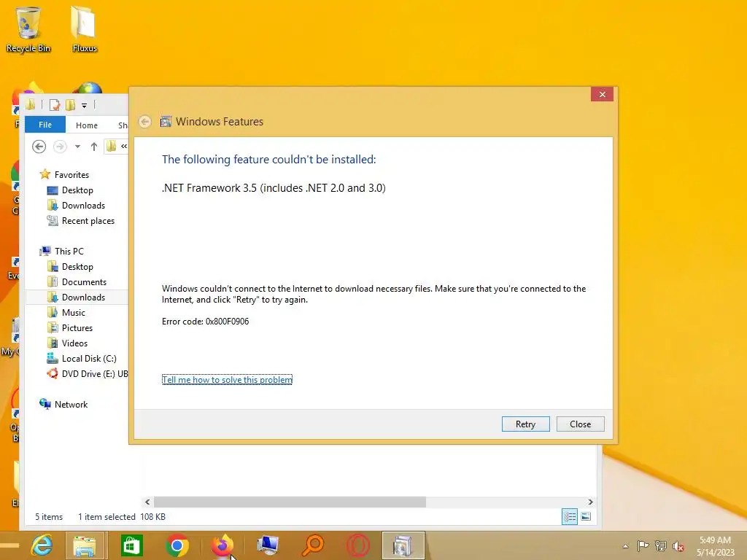Open the File tab in File Explorer
This screenshot has height=560, width=747.
click(x=45, y=125)
